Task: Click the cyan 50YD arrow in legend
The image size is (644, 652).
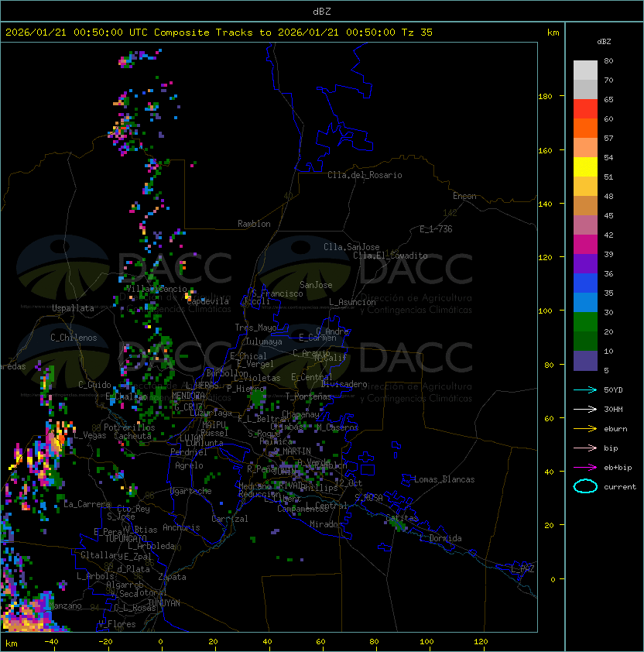Action: (585, 389)
